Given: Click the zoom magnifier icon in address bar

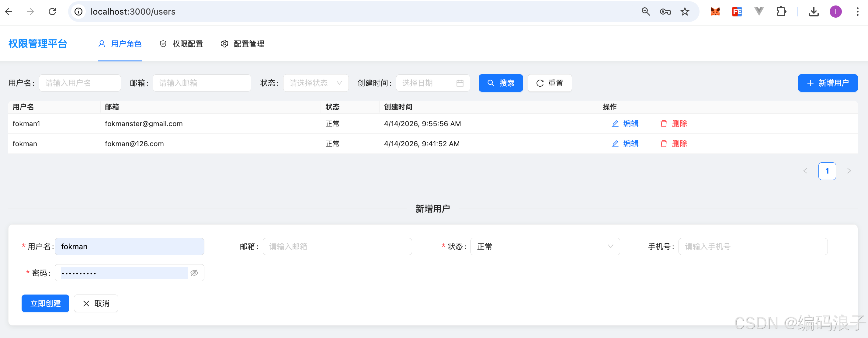Looking at the screenshot, I should (x=646, y=12).
